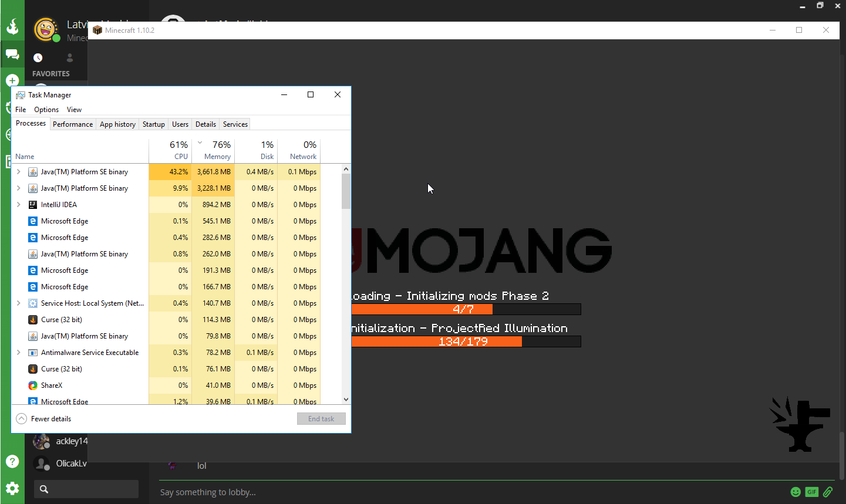Expand the IntelliJ IDEA process group
The image size is (846, 504).
click(19, 205)
